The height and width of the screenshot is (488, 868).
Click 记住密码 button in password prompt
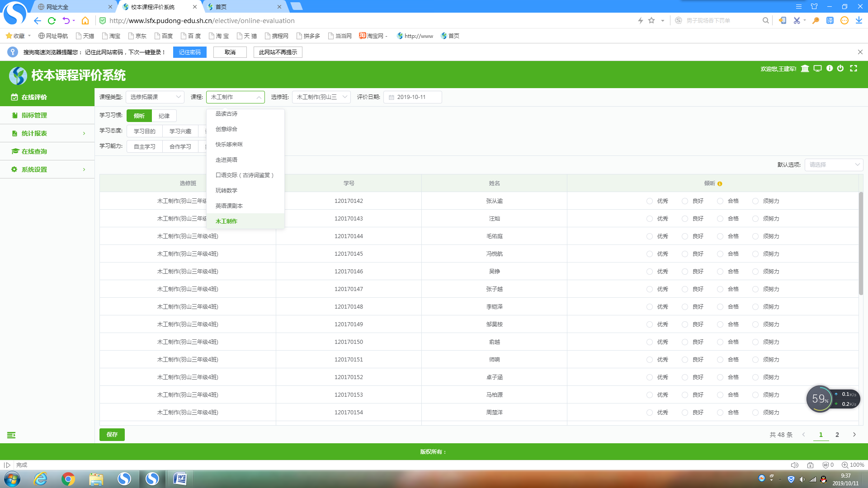click(x=189, y=52)
